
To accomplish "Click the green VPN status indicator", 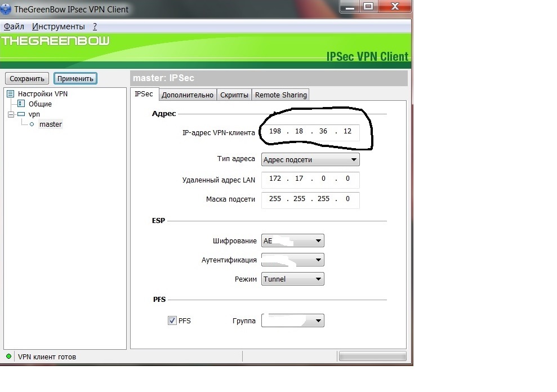I will coord(9,356).
